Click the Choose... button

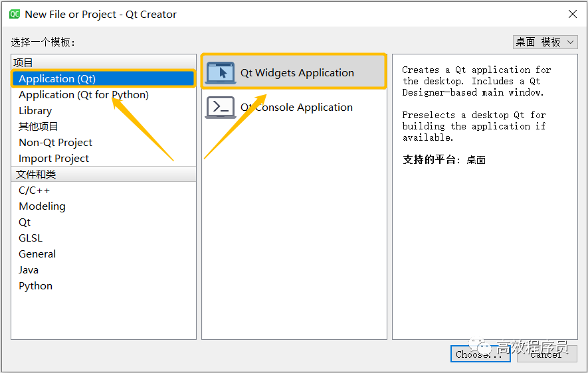pos(480,354)
